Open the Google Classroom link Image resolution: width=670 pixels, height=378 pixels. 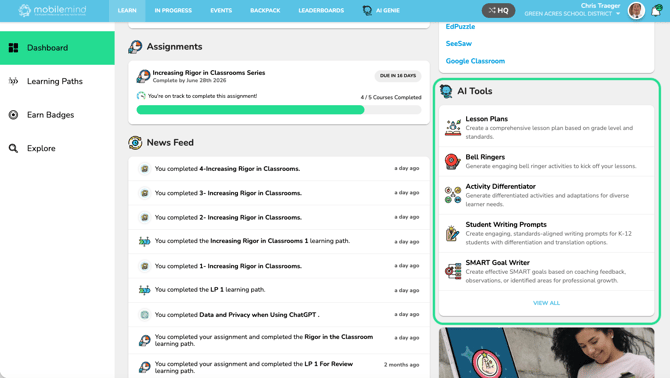click(475, 61)
